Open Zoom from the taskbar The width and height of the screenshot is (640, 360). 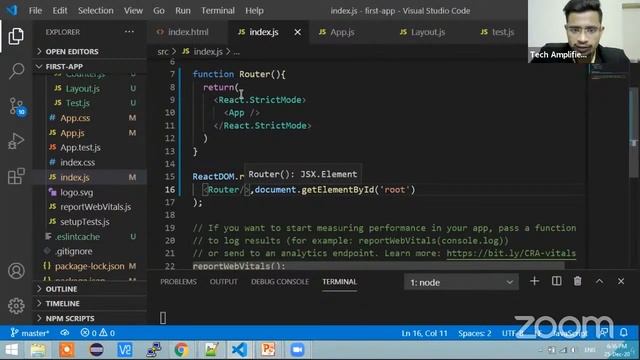(297, 350)
